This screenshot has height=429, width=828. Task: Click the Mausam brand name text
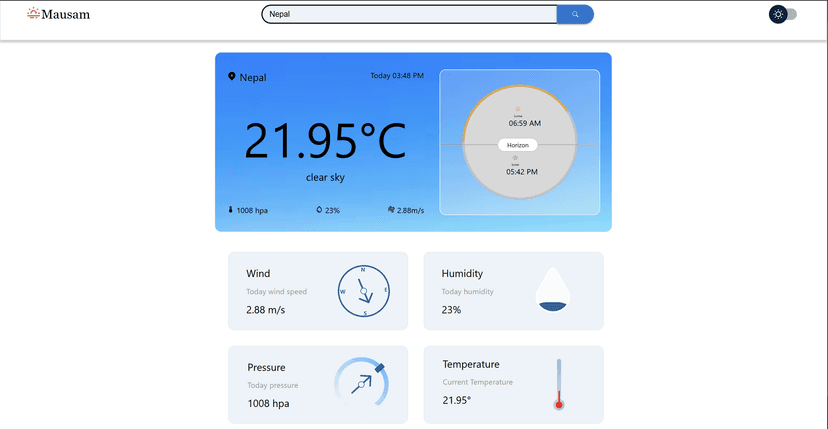click(x=65, y=15)
